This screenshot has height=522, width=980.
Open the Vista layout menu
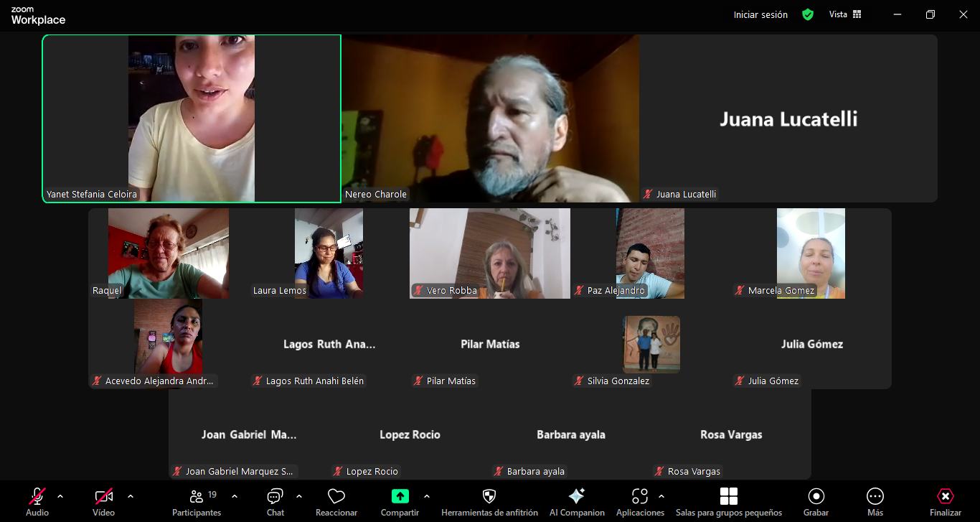[845, 14]
